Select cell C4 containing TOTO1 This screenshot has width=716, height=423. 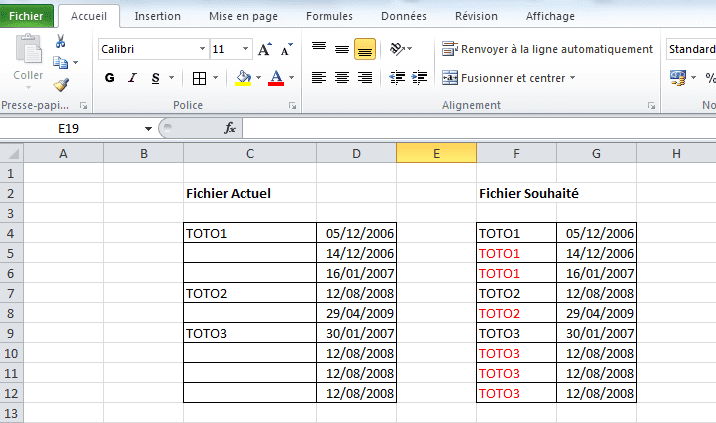tap(249, 233)
